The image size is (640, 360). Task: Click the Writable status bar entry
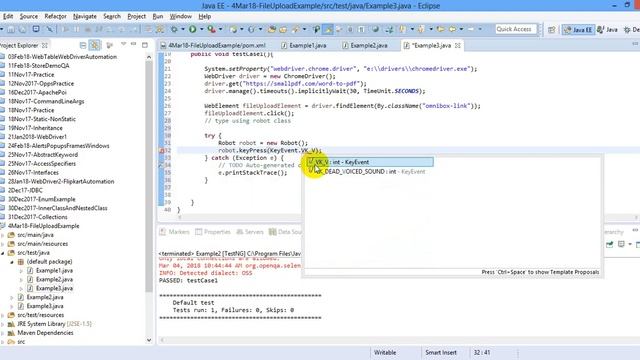coord(385,353)
